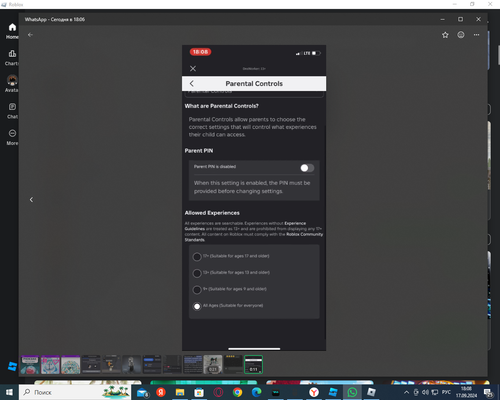Image resolution: width=500 pixels, height=400 pixels.
Task: Switch to Roblox app on the taskbar
Action: [x=371, y=392]
